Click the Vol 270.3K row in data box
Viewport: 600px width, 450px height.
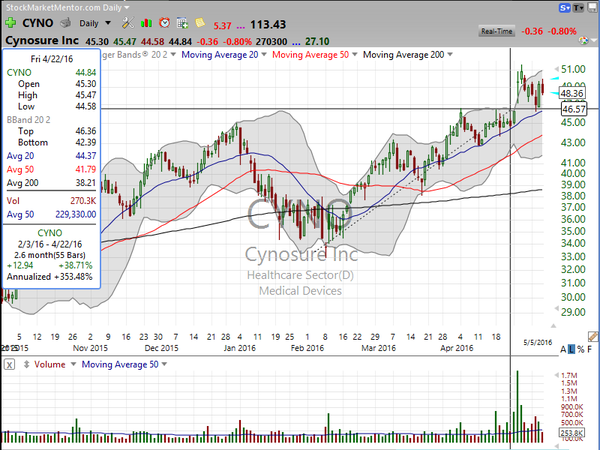(x=51, y=201)
